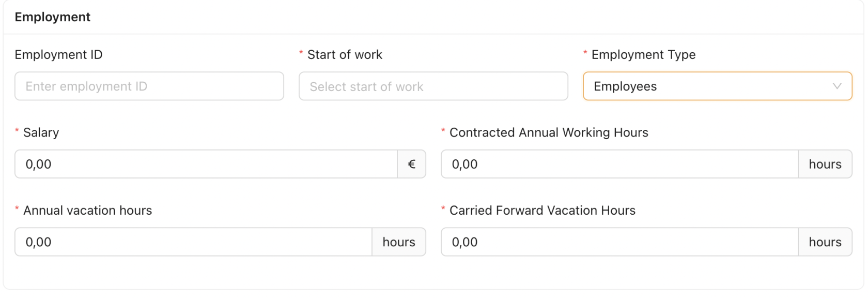The image size is (868, 298).
Task: Click the Annual vacation hours label
Action: pyautogui.click(x=87, y=211)
